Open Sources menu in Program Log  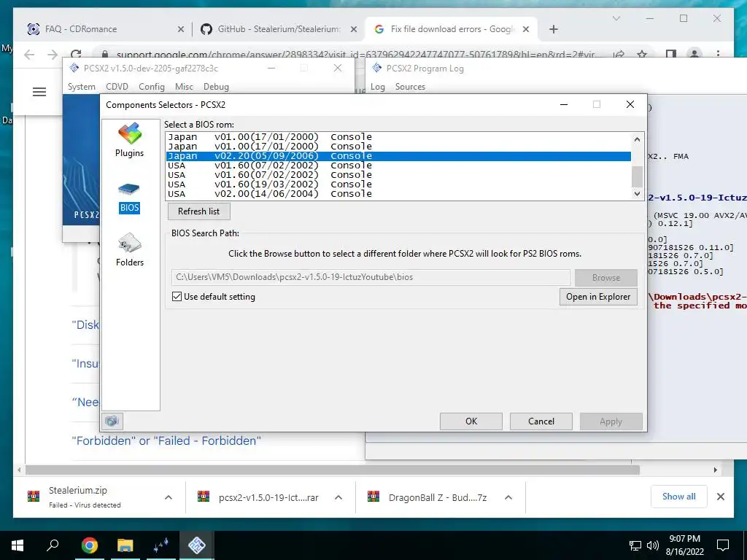[x=410, y=87]
